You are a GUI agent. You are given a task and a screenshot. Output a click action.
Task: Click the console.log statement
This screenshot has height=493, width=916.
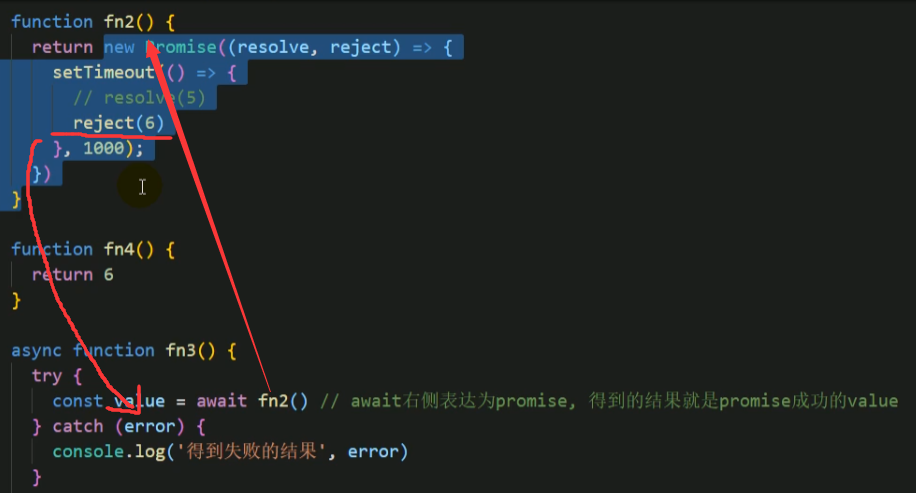(x=230, y=452)
